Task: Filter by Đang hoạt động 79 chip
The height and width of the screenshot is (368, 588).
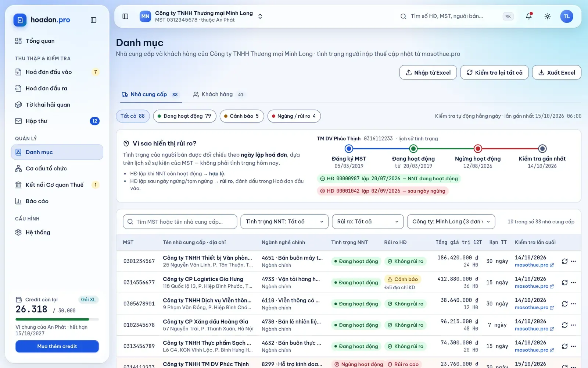Action: coord(184,116)
